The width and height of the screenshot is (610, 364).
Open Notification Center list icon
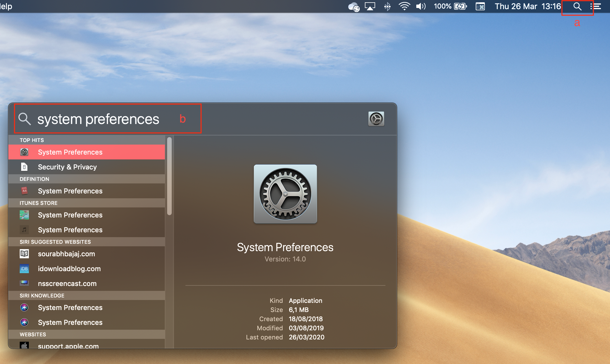coord(596,7)
